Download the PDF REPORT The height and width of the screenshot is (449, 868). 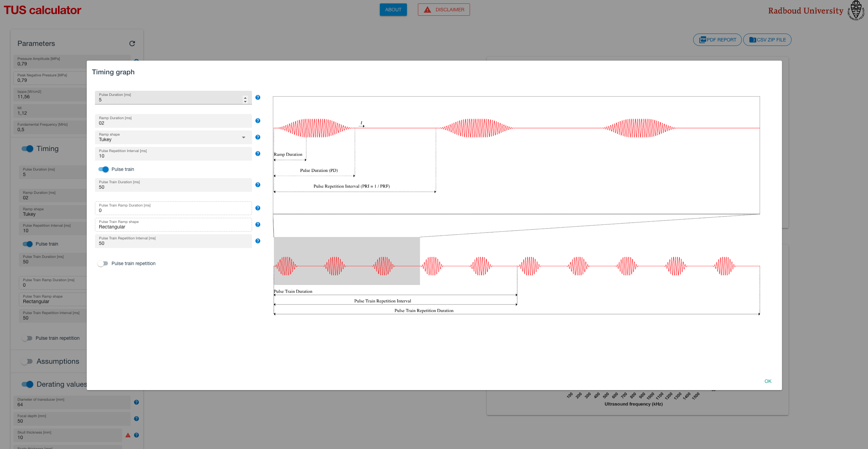pyautogui.click(x=717, y=40)
